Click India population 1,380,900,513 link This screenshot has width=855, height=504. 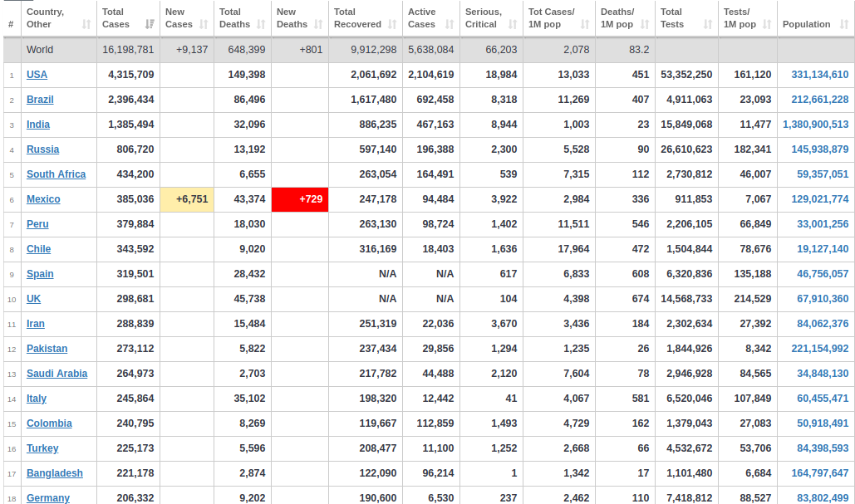[816, 125]
